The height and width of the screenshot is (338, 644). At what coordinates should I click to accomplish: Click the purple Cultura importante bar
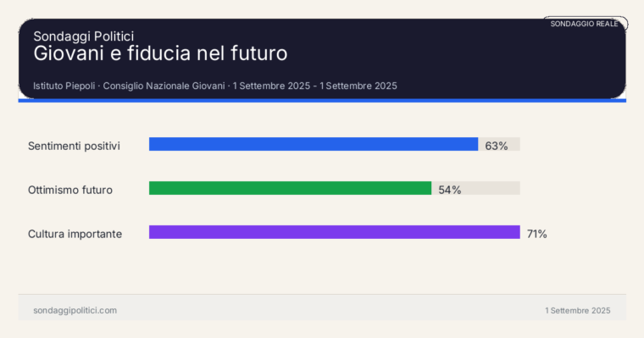click(x=335, y=232)
